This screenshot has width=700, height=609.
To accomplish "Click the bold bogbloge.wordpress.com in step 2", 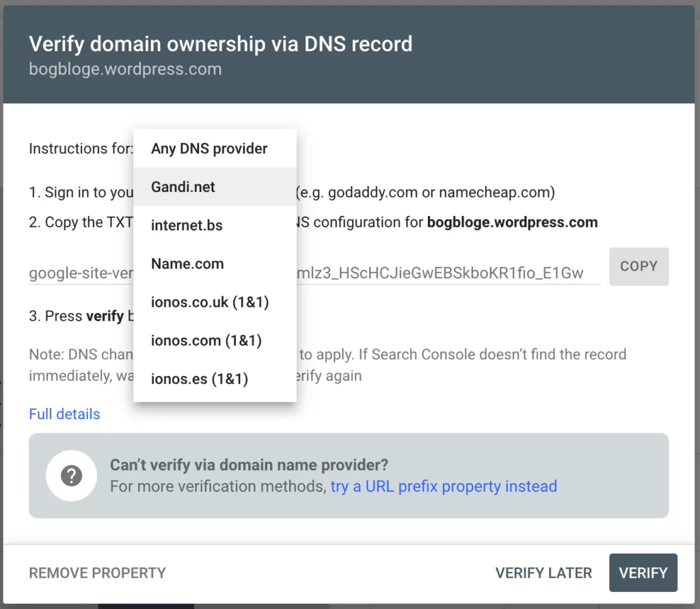I will 512,222.
